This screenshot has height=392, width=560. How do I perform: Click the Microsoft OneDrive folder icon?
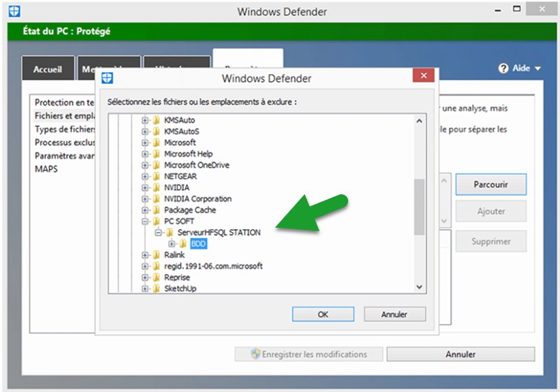pos(157,165)
